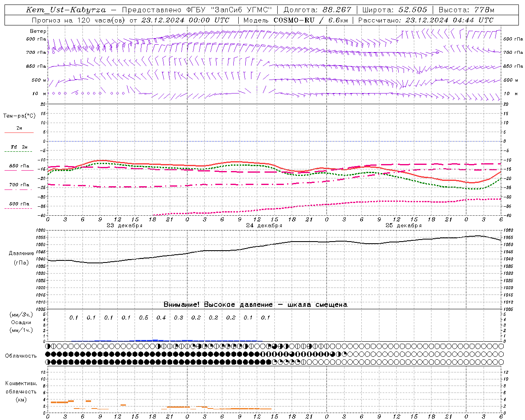Viewport: 525px width, 420px height.
Task: Select the (мм/3ч.) precipitation unit label
Action: coord(21,315)
